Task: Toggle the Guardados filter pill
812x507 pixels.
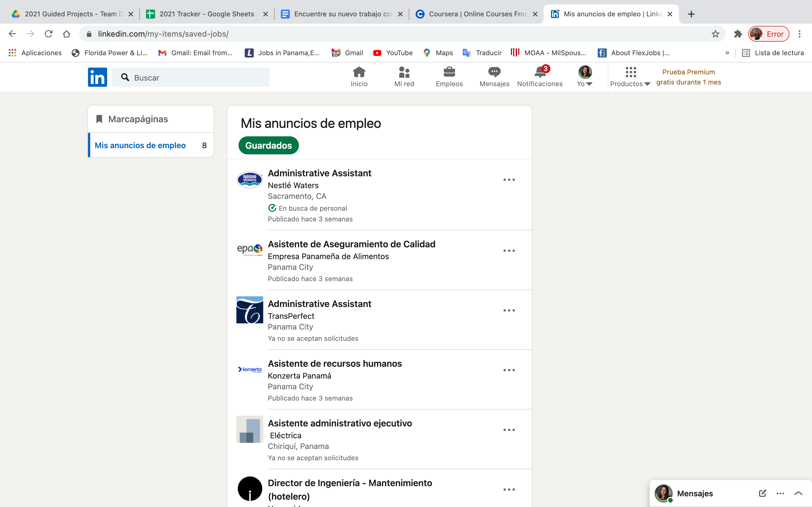Action: click(268, 146)
